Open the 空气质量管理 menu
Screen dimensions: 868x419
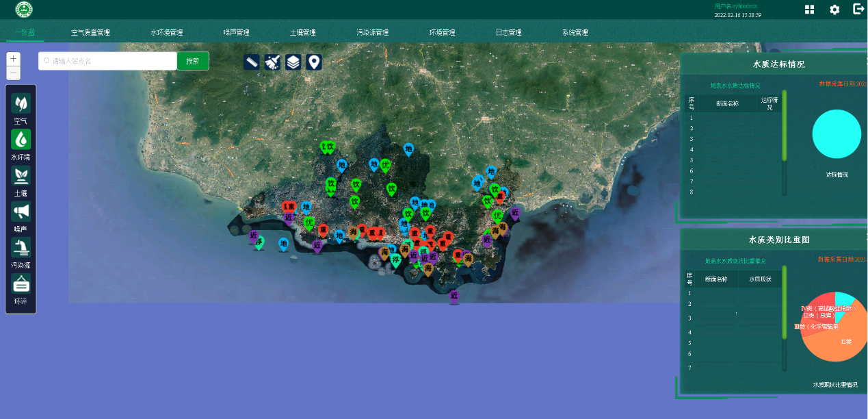point(90,32)
